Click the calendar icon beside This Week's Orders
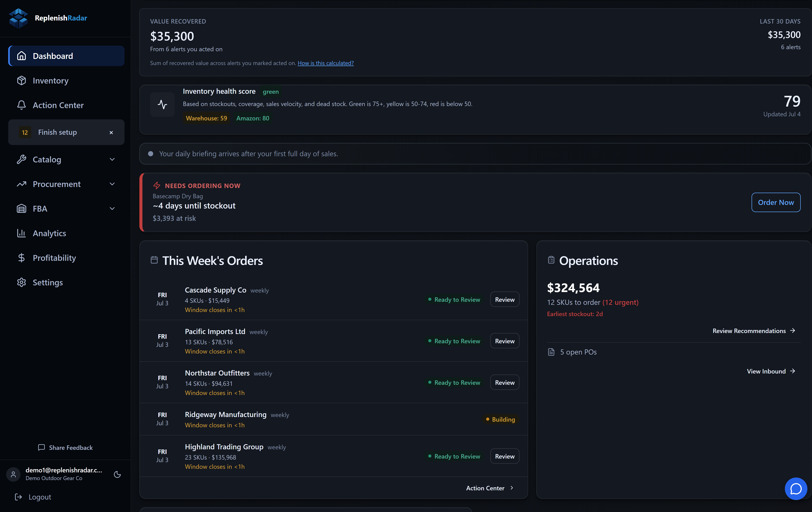This screenshot has height=512, width=812. click(x=154, y=260)
